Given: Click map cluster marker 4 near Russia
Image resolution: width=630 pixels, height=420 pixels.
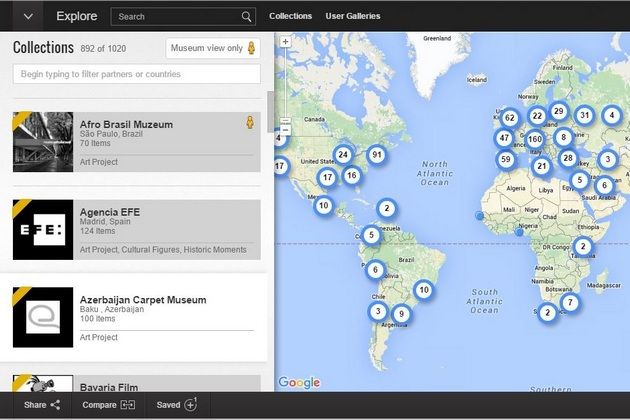Looking at the screenshot, I should click(612, 116).
